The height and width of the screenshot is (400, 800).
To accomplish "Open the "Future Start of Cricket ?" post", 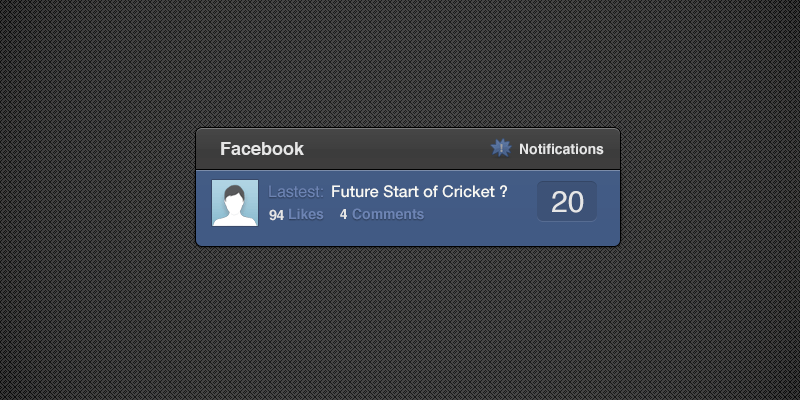I will (418, 192).
